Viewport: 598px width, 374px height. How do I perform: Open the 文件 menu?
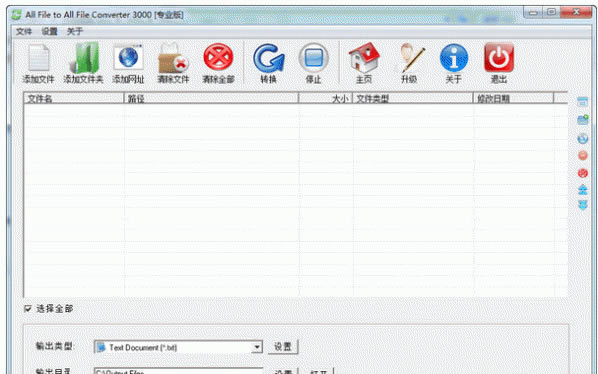(24, 32)
